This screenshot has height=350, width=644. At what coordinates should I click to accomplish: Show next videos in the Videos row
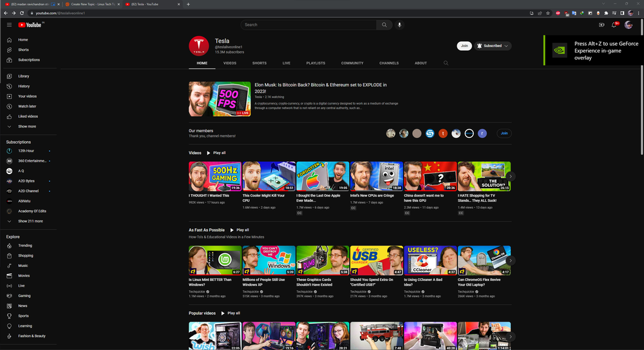click(x=510, y=177)
